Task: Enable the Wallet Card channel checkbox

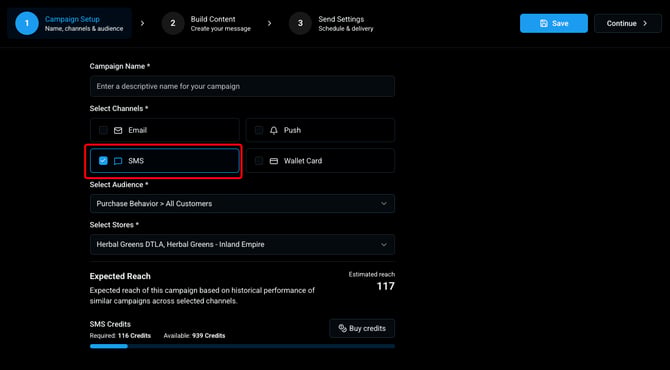Action: 259,161
